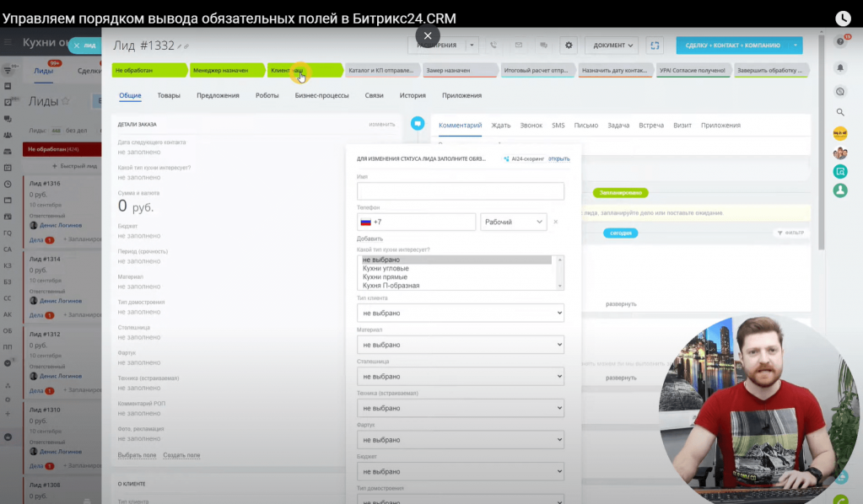Click the сегодня timeline badge
Screen dimensions: 863x504
[620, 233]
